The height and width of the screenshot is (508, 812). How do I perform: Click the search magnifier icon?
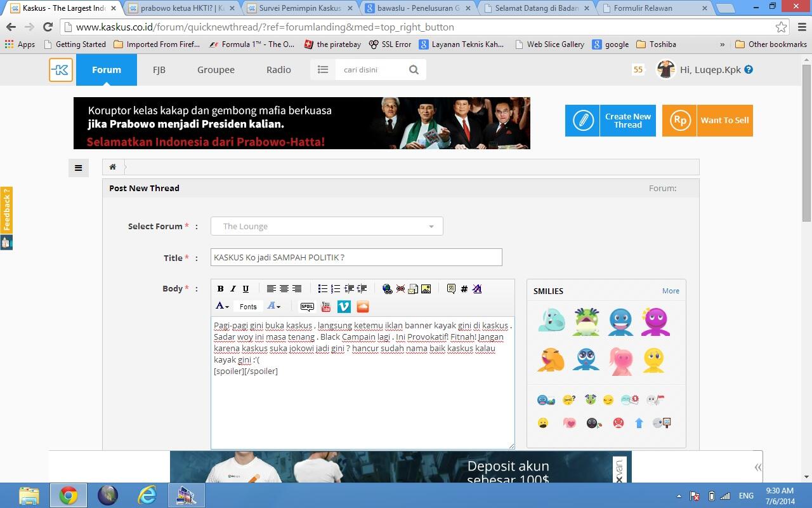click(414, 70)
